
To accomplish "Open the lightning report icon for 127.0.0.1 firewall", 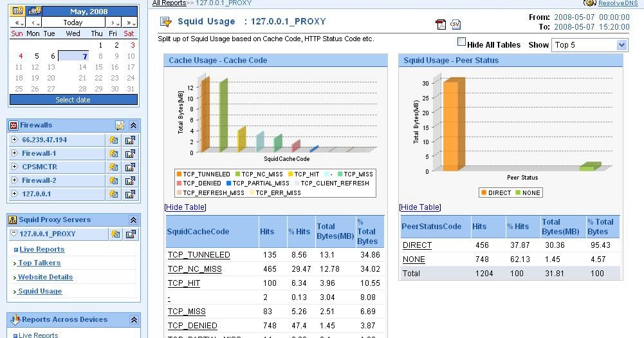I will (x=114, y=194).
